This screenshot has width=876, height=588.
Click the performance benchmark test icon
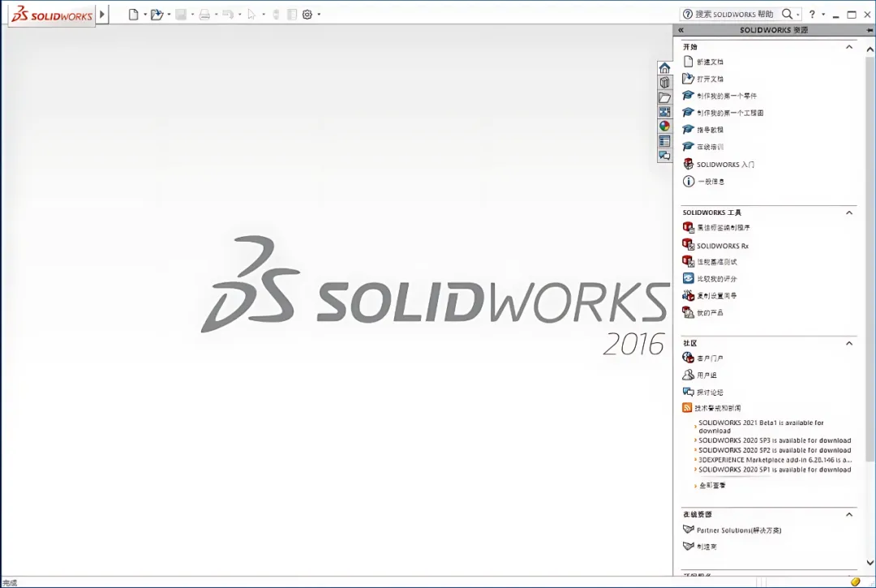point(689,261)
